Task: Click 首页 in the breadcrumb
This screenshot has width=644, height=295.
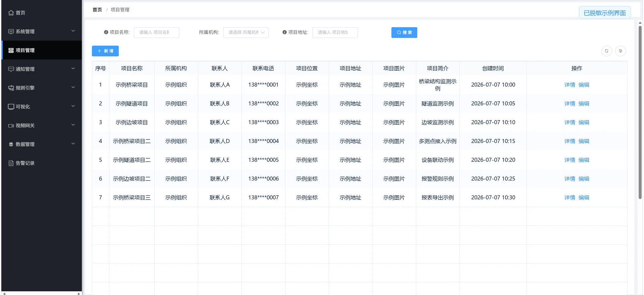Action: tap(97, 10)
